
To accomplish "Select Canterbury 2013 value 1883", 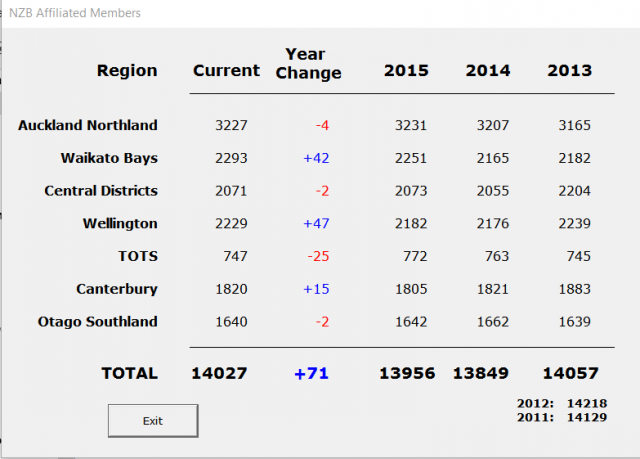I will 574,289.
